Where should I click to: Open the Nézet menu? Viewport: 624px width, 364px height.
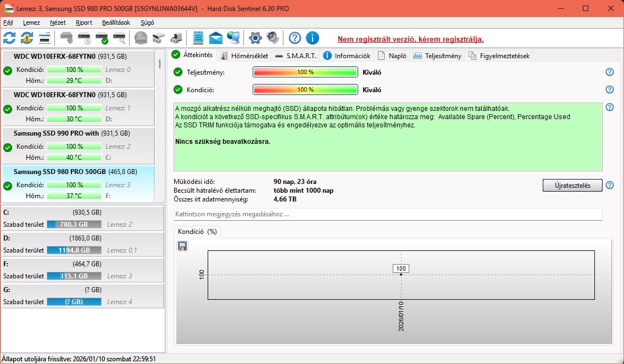click(58, 23)
